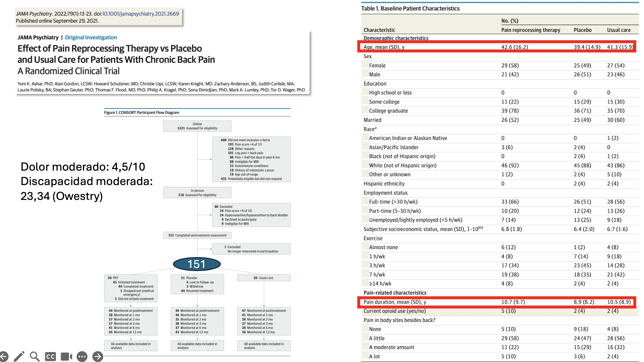Viewport: 644px width, 362px height.
Task: Click the 'Female' row label
Action: click(377, 66)
